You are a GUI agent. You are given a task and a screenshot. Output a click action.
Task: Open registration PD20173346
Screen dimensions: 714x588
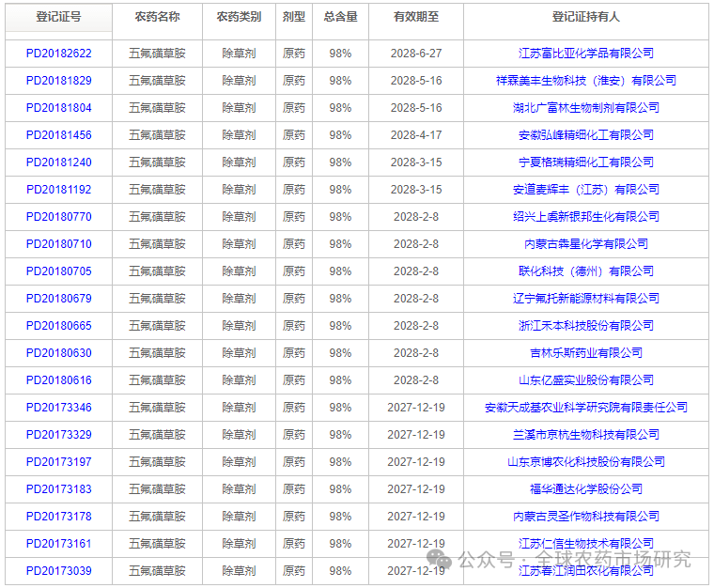pos(59,408)
